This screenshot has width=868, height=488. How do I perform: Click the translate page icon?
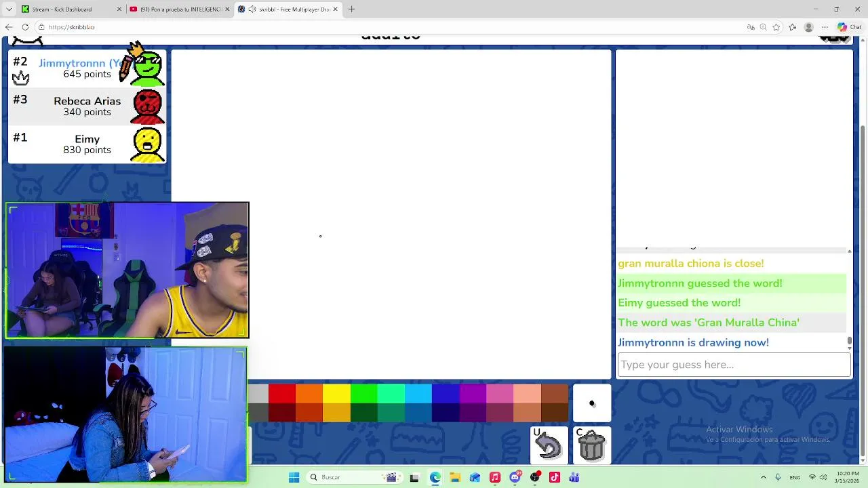click(x=751, y=27)
